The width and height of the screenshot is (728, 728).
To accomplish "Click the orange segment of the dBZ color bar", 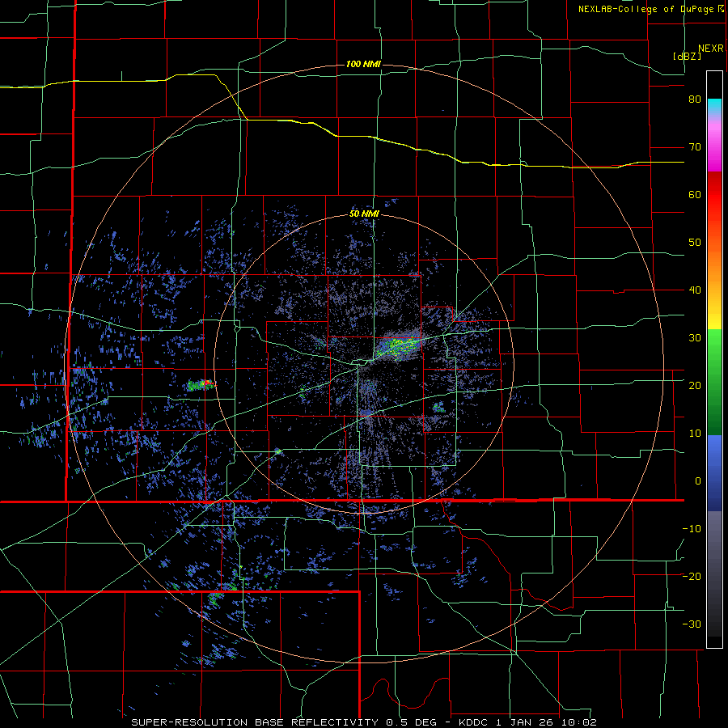I will (714, 260).
